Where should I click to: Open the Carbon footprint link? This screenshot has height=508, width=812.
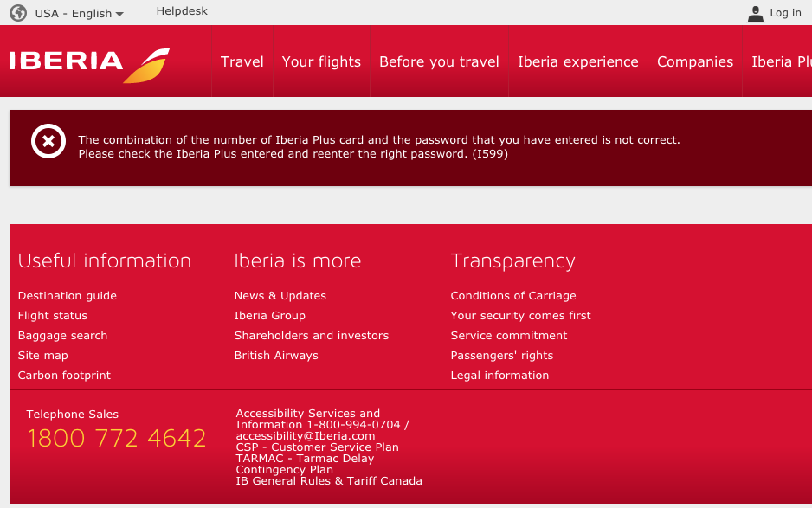click(x=64, y=376)
